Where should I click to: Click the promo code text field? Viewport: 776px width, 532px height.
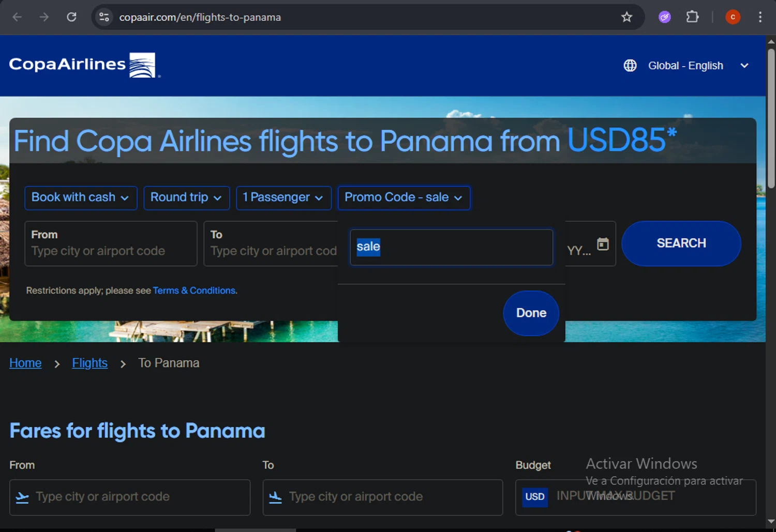452,247
